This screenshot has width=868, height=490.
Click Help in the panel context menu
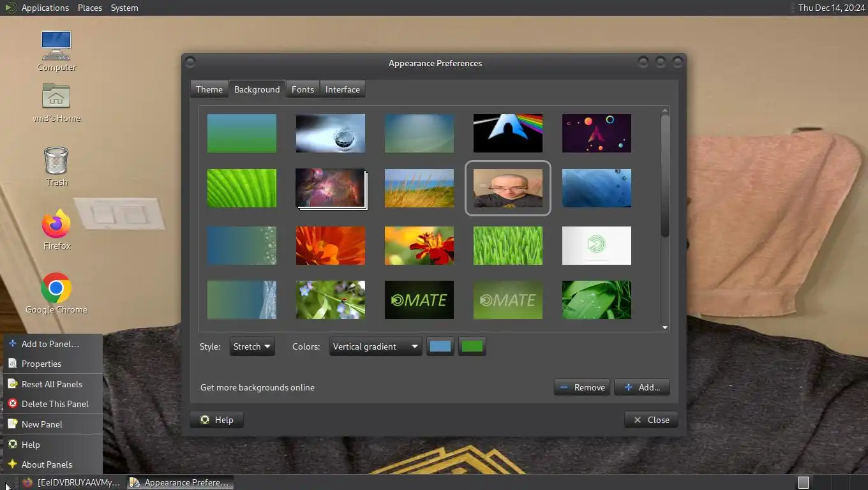(52, 445)
